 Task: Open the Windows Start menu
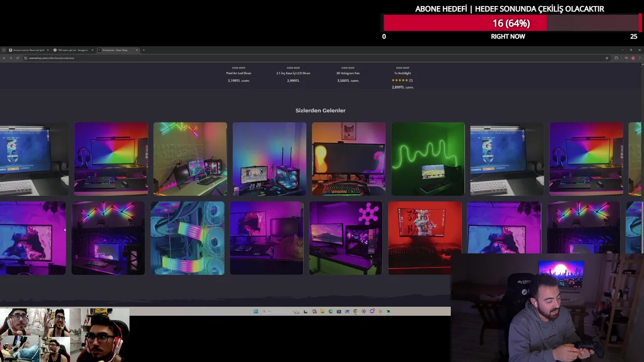coord(256,311)
